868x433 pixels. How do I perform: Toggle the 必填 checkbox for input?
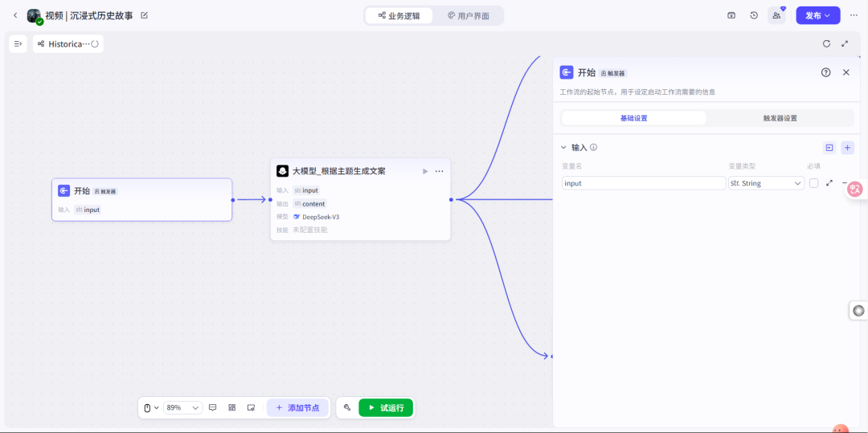(x=813, y=183)
